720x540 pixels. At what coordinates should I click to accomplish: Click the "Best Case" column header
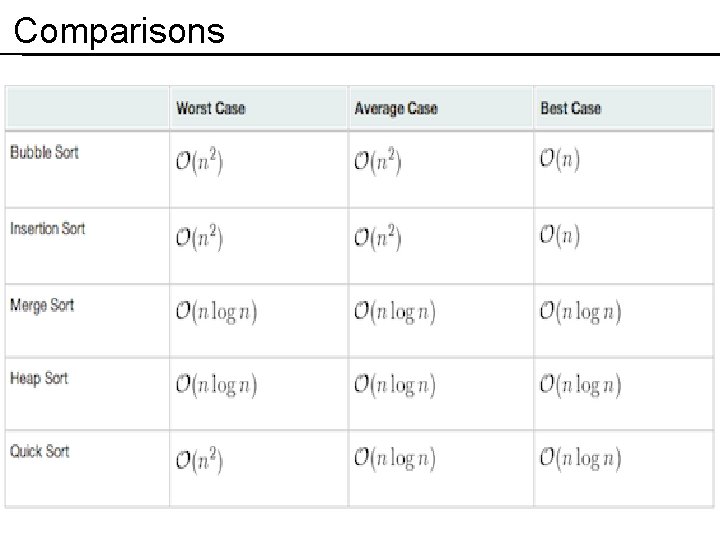click(x=570, y=108)
